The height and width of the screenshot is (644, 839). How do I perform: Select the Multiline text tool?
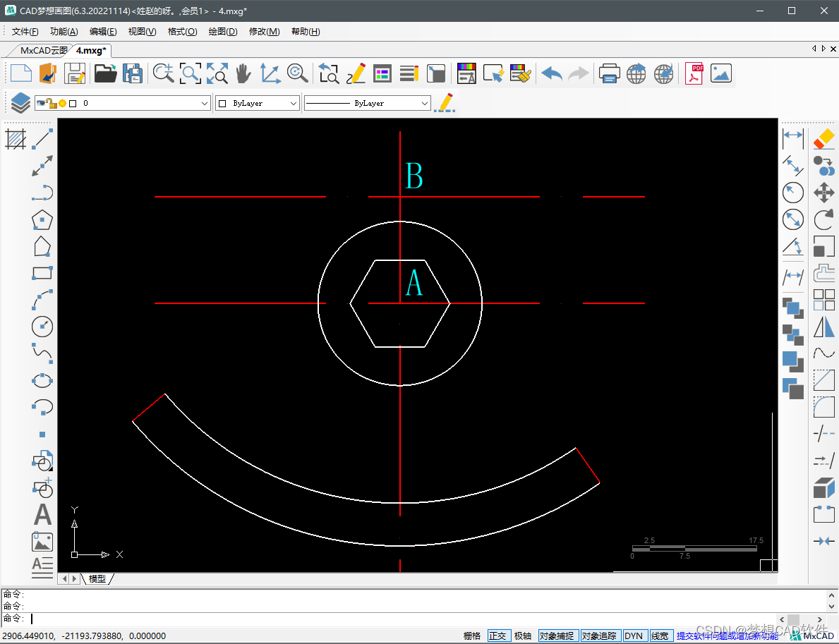tap(42, 568)
